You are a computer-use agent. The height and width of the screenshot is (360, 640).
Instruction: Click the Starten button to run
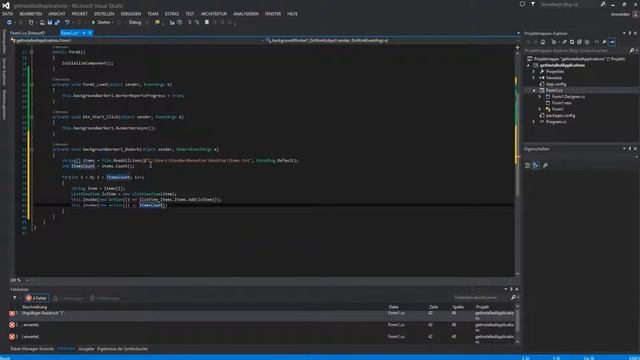101,22
